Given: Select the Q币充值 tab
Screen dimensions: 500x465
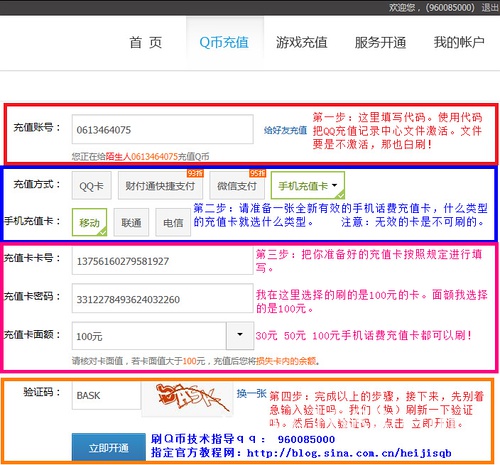Looking at the screenshot, I should 224,43.
